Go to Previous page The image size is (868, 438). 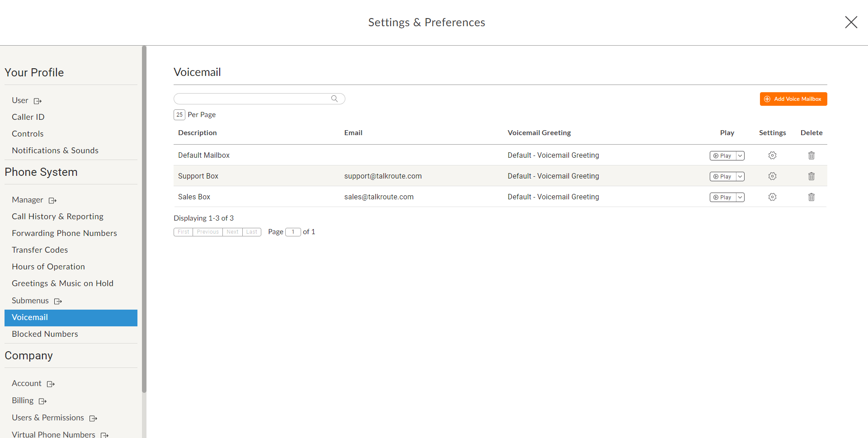(x=208, y=232)
